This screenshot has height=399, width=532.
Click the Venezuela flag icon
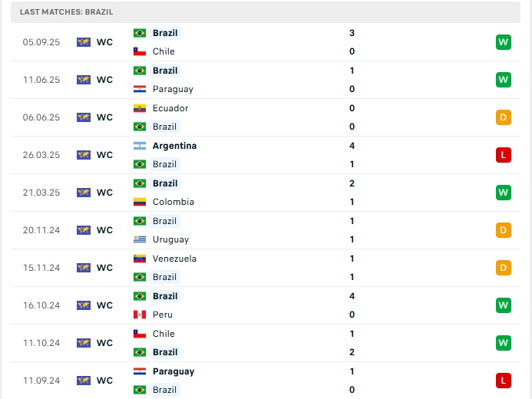click(140, 259)
